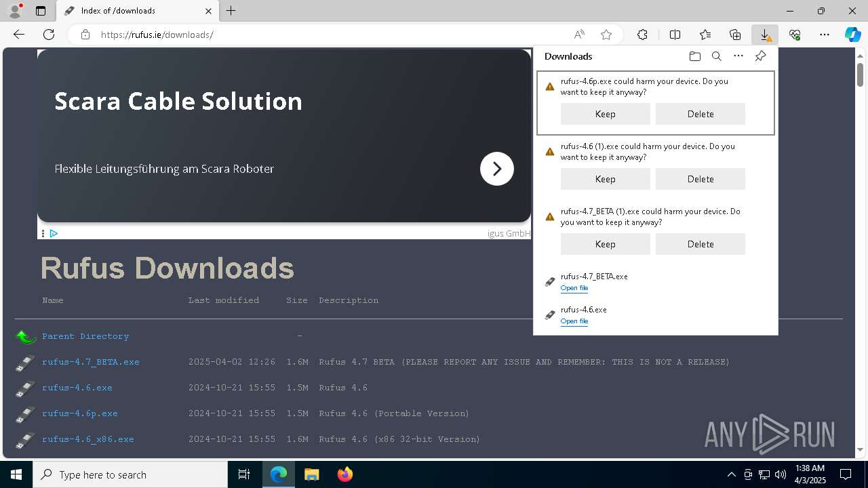The height and width of the screenshot is (488, 868).
Task: Open notification center icon
Action: [x=846, y=474]
